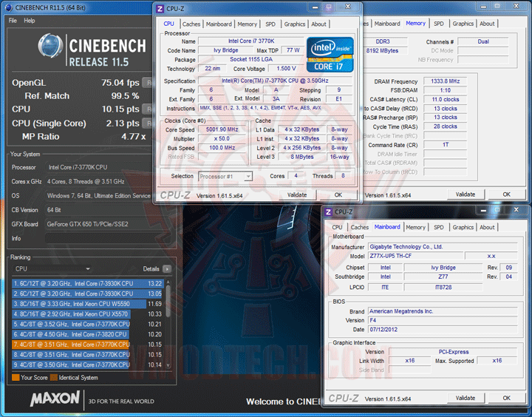Click the Multiplier x 50.0 value
The height and width of the screenshot is (417, 532).
click(x=222, y=139)
